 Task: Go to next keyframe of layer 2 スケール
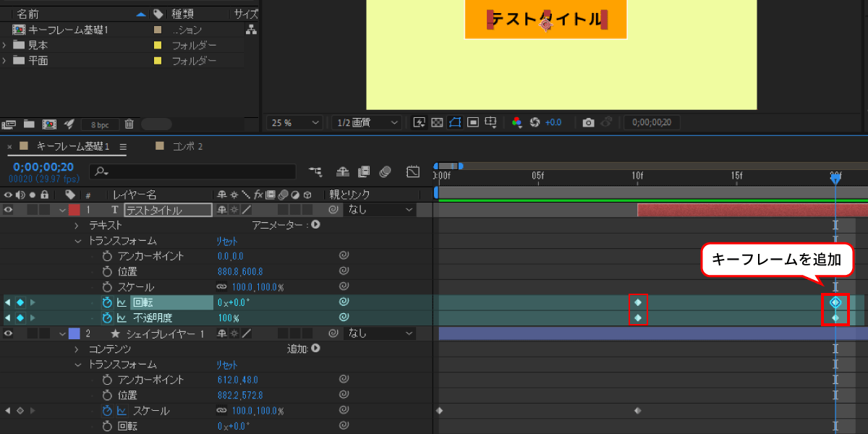click(x=33, y=411)
